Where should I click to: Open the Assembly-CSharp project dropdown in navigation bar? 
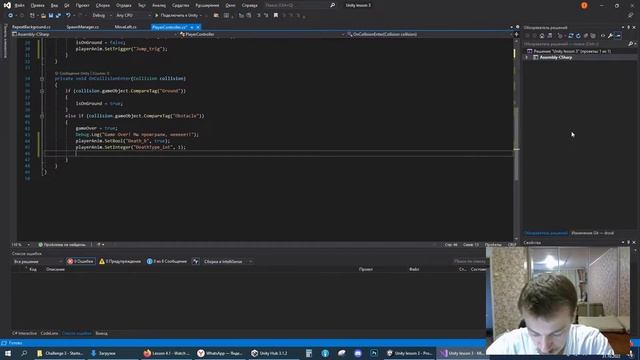95,34
